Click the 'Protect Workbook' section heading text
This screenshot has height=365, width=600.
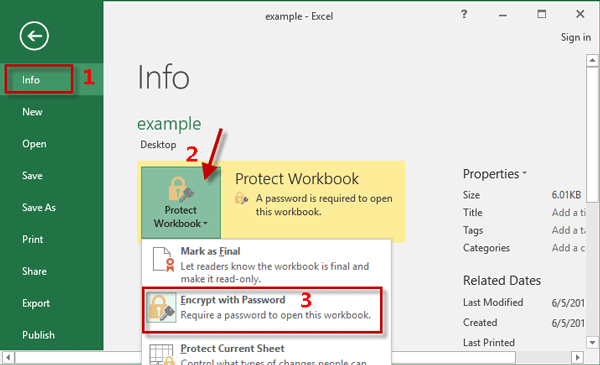click(x=297, y=179)
